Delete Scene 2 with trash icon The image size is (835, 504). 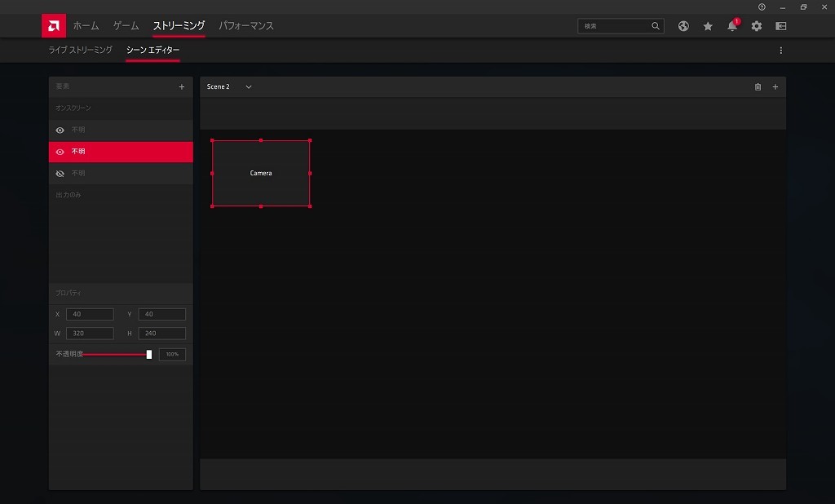(x=758, y=86)
